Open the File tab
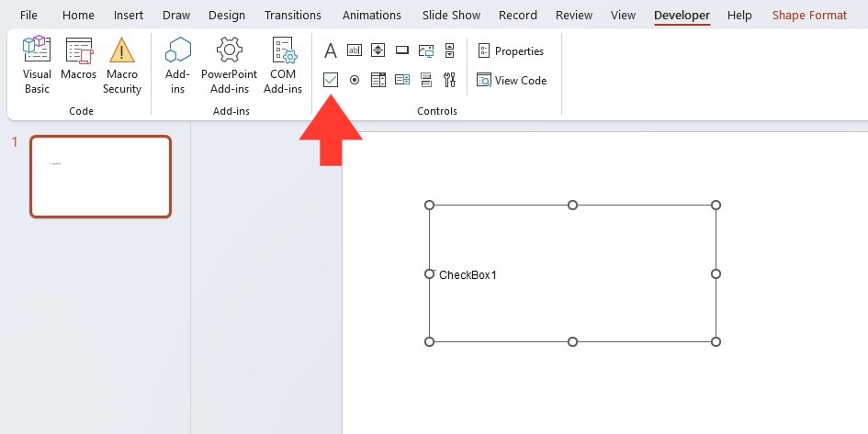The height and width of the screenshot is (434, 868). (28, 15)
